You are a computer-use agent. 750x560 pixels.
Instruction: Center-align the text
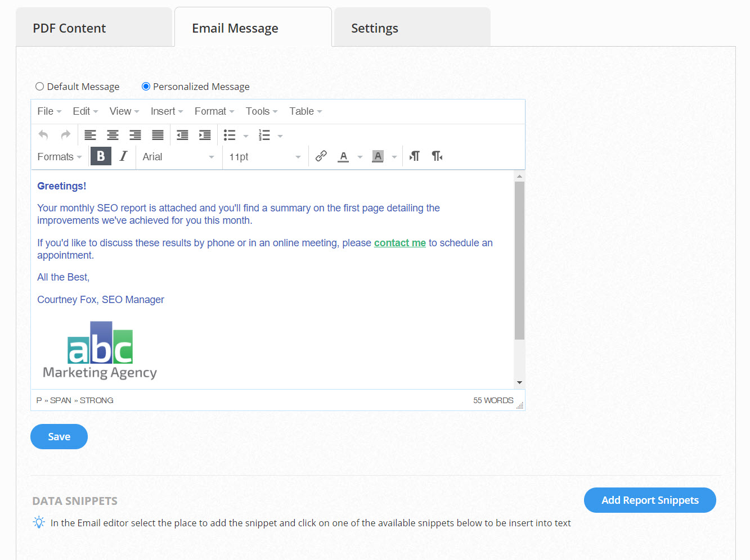pos(113,135)
